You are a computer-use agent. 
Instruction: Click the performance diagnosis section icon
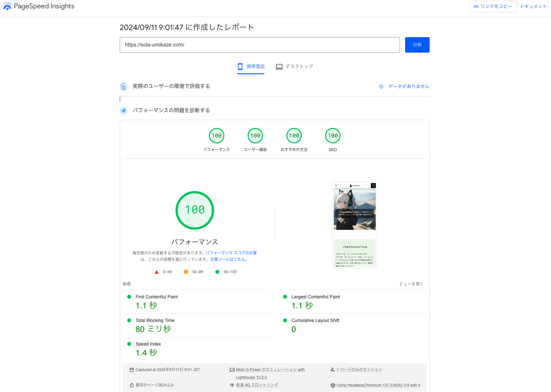[124, 111]
